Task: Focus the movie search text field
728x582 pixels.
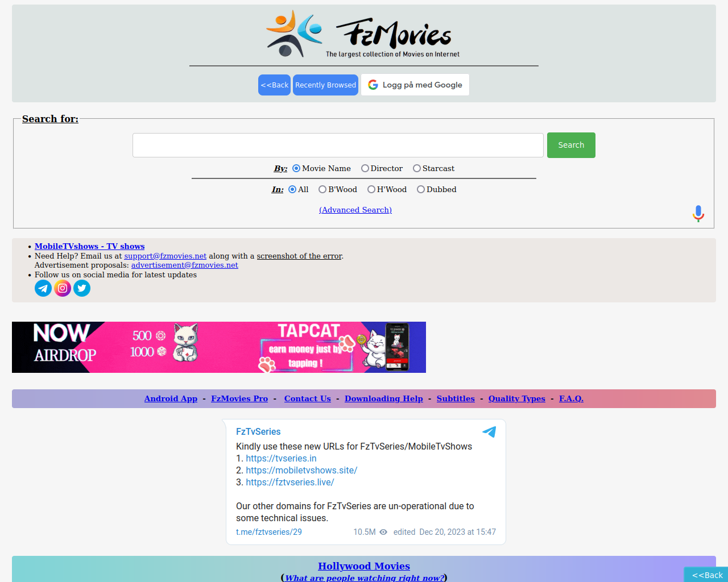Action: (338, 145)
